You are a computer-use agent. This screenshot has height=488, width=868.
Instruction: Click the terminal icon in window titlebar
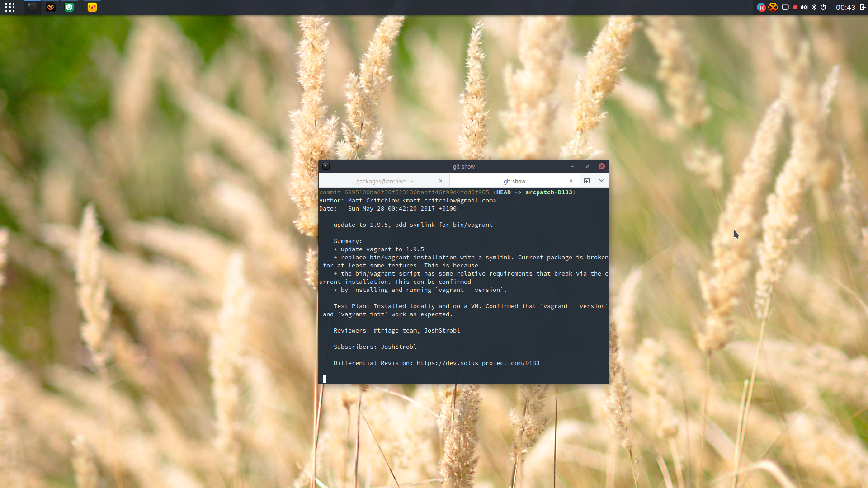(326, 166)
